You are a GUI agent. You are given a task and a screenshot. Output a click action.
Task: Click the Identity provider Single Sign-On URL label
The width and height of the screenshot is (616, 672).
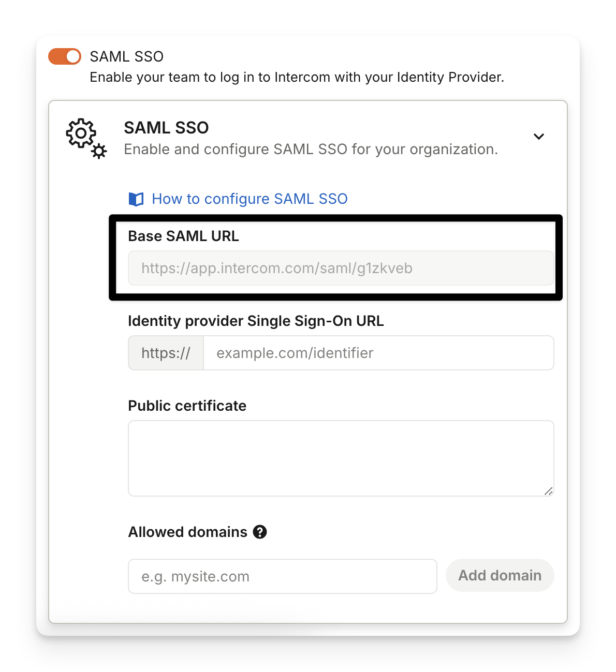point(256,321)
